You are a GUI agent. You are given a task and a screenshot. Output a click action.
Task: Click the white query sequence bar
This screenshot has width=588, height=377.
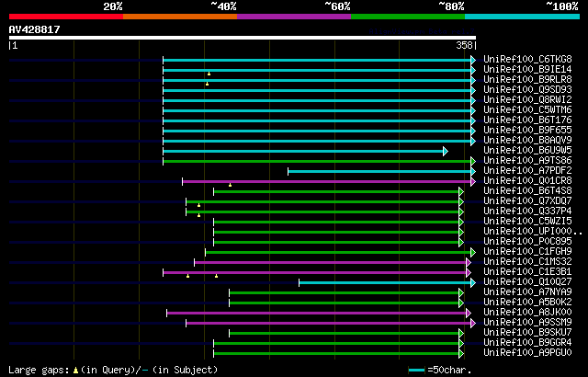pyautogui.click(x=243, y=38)
